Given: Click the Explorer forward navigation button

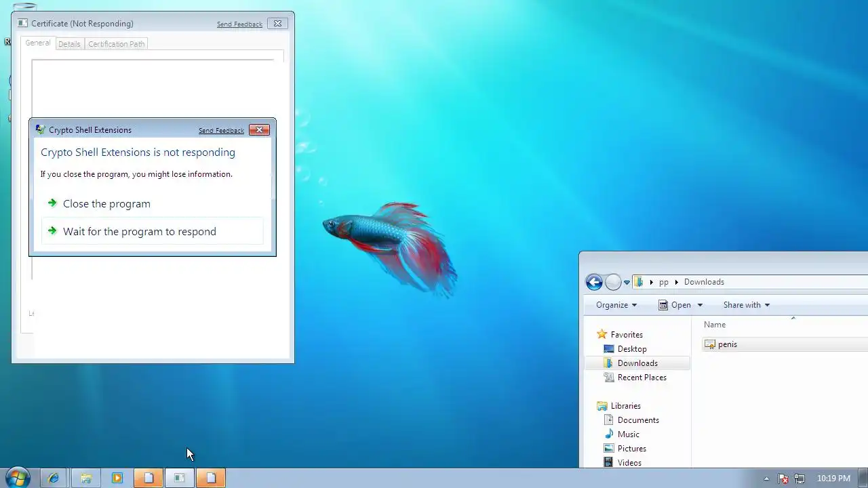Looking at the screenshot, I should [x=613, y=282].
